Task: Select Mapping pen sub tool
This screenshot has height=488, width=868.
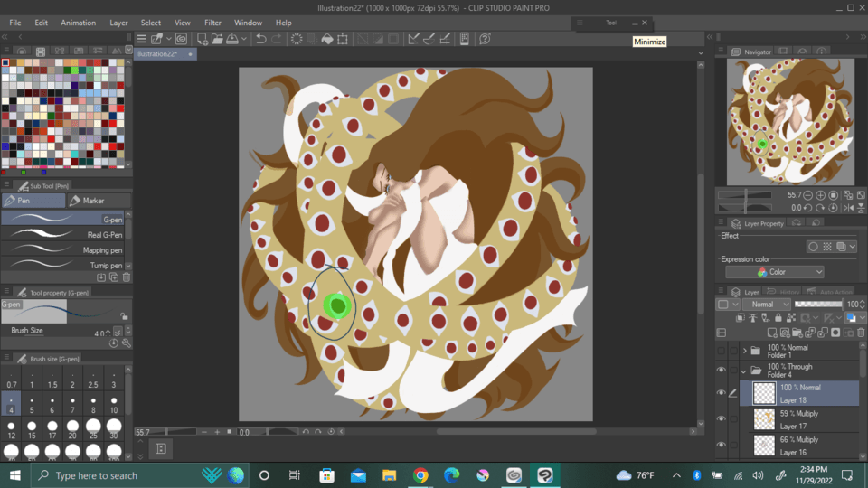Action: coord(62,250)
